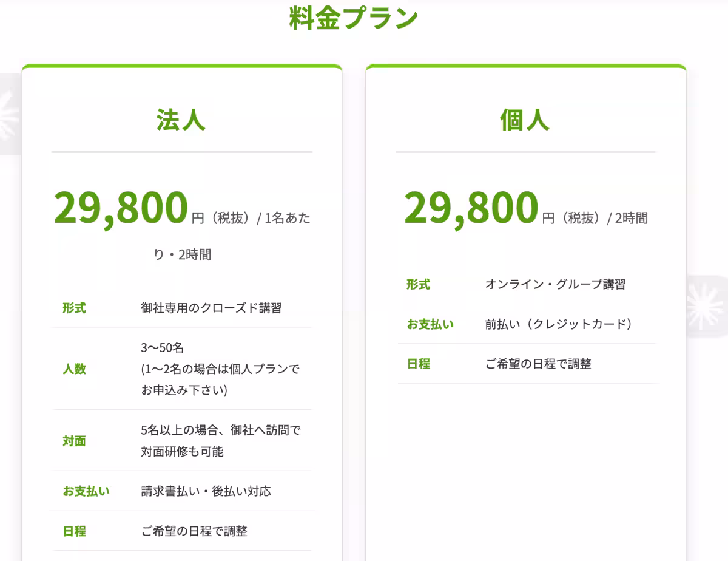Click 前払い(クレジットカード) payment text

(559, 324)
